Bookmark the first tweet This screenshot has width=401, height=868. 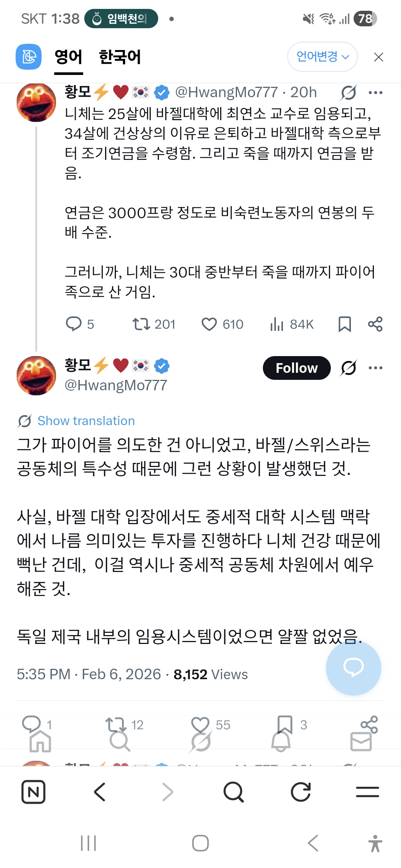point(345,324)
